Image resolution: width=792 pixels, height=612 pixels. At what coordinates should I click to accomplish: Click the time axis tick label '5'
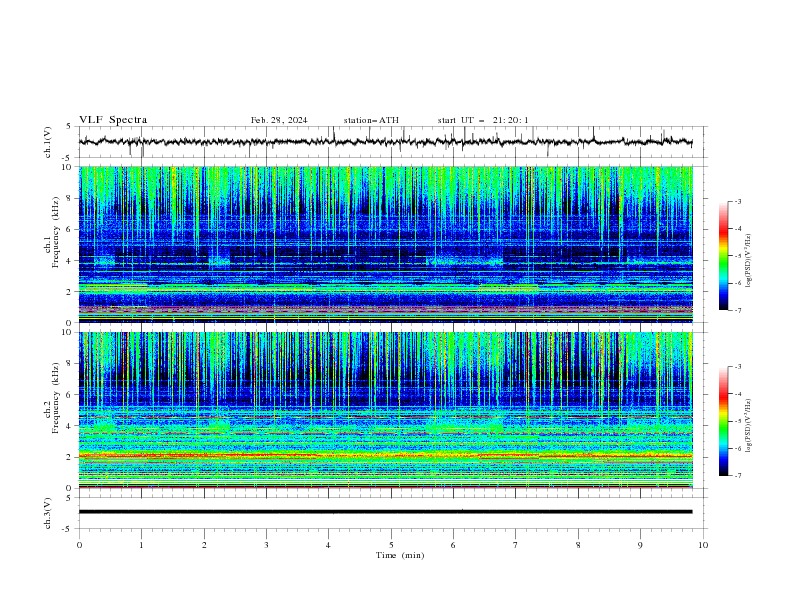[x=391, y=545]
